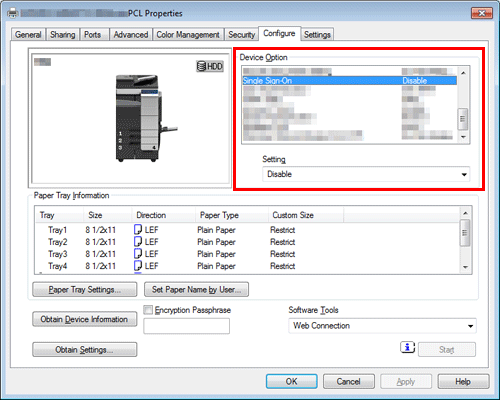500x400 pixels.
Task: Click the Paper Tray list scrollbar thumb
Action: click(465, 233)
